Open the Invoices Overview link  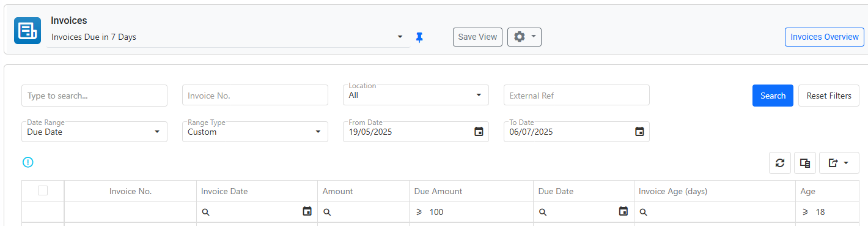825,37
